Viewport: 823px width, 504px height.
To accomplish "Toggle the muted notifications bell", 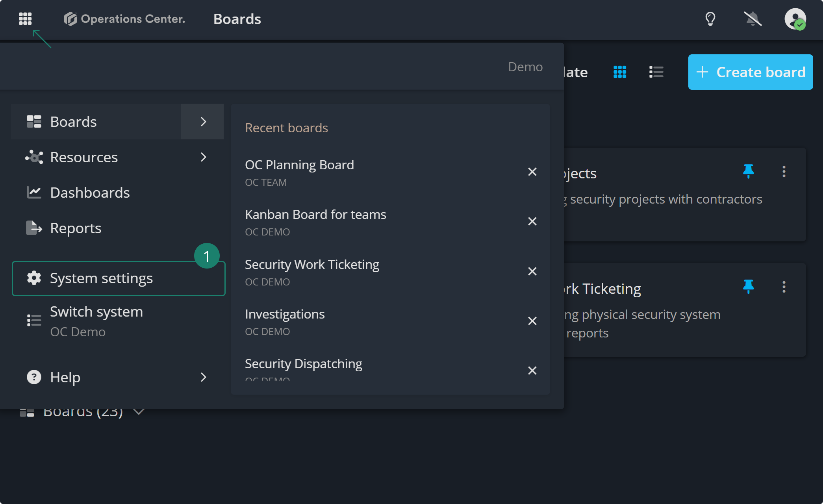I will tap(752, 19).
